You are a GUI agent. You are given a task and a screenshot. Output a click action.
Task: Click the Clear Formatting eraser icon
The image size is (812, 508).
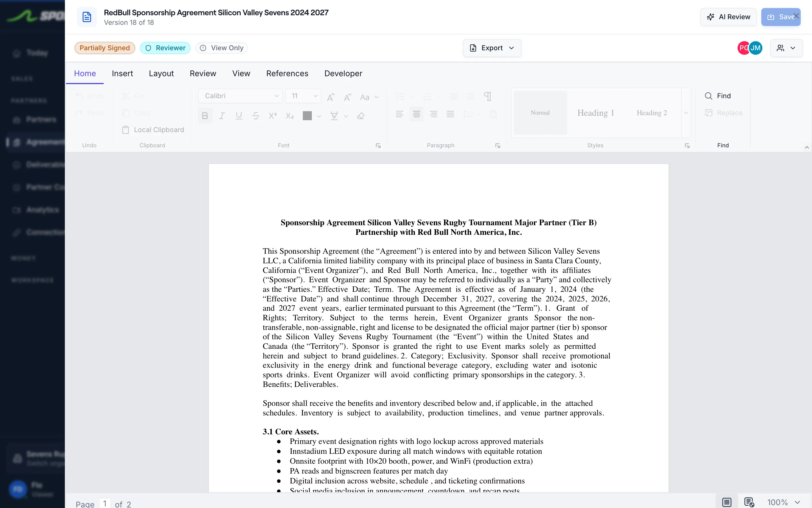tap(361, 116)
